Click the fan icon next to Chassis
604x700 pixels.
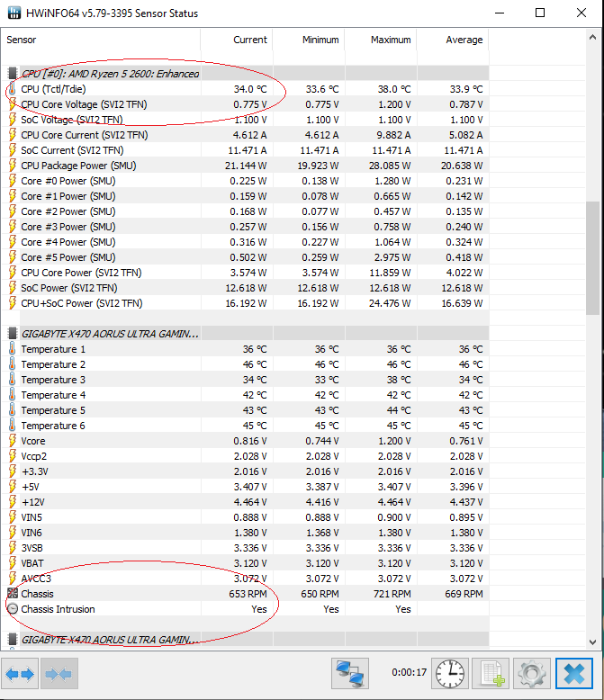coord(13,593)
